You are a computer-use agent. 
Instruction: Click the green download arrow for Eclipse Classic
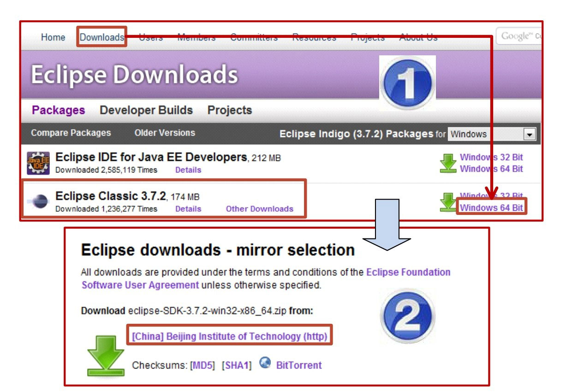[x=448, y=202]
